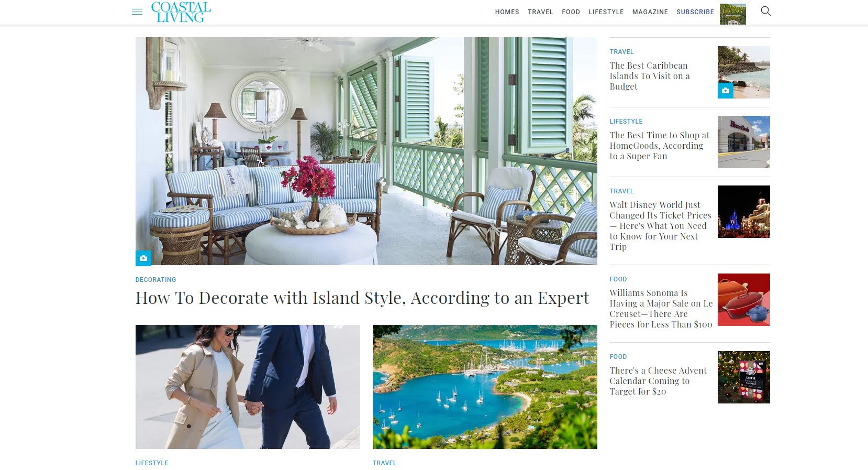Viewport: 868px width, 470px height.
Task: Click camera icon on Caribbean beach thumbnail
Action: coord(725,91)
